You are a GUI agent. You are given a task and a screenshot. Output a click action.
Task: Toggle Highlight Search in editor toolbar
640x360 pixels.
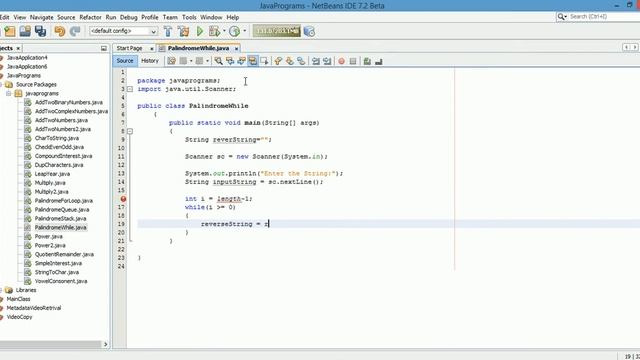(x=253, y=61)
